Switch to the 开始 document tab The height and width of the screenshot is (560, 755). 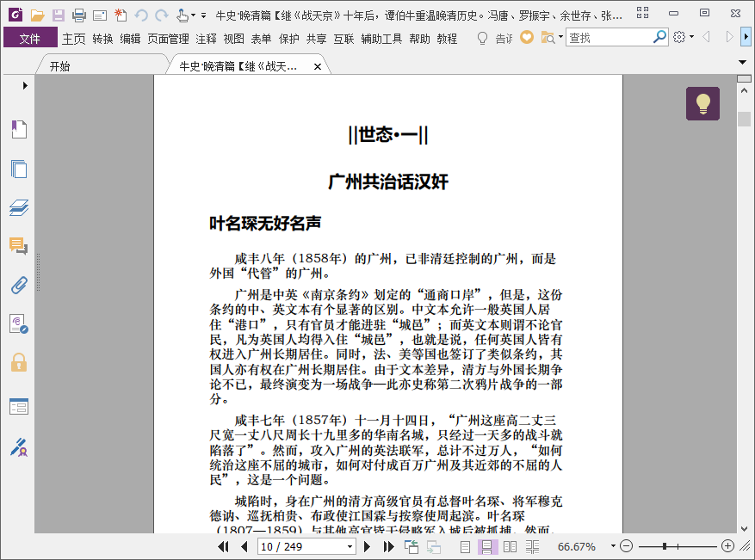[x=59, y=66]
